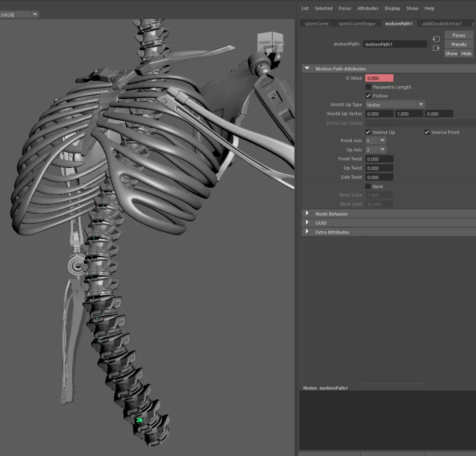Open the List menu

tap(305, 8)
